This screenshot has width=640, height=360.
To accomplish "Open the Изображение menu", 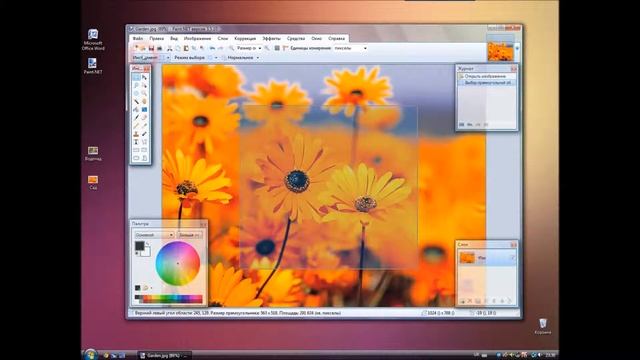I will point(197,38).
